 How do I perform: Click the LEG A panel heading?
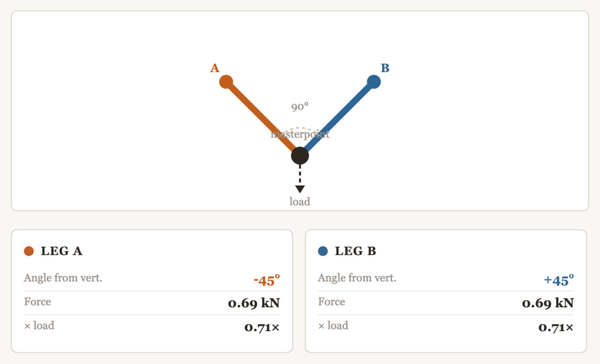62,252
